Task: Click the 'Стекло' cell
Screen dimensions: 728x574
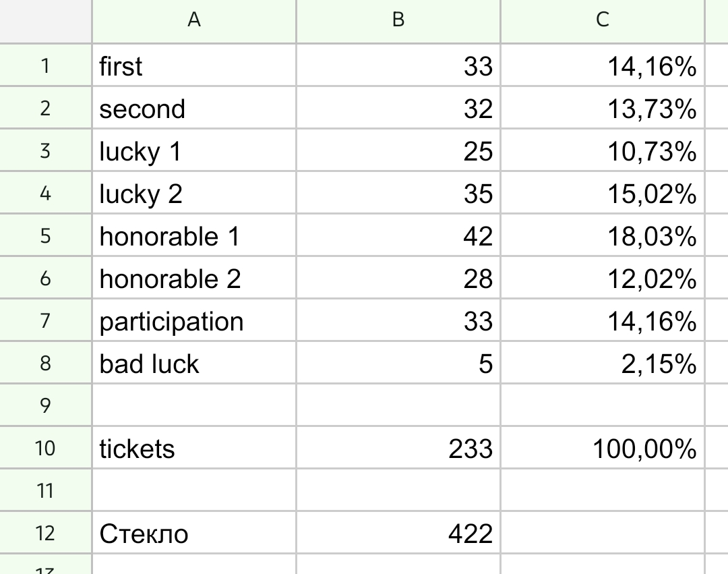Action: pyautogui.click(x=194, y=533)
